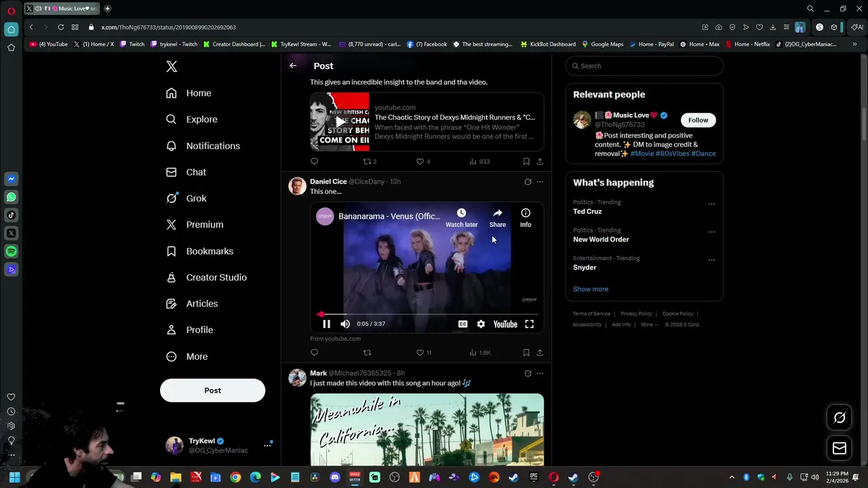
Task: Go back using the Post header arrow
Action: [x=293, y=66]
